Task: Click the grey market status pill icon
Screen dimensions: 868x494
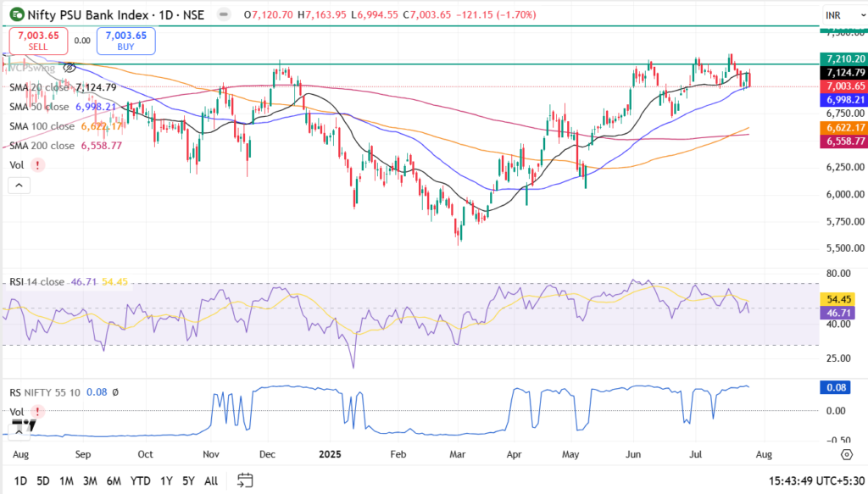Action: point(224,14)
